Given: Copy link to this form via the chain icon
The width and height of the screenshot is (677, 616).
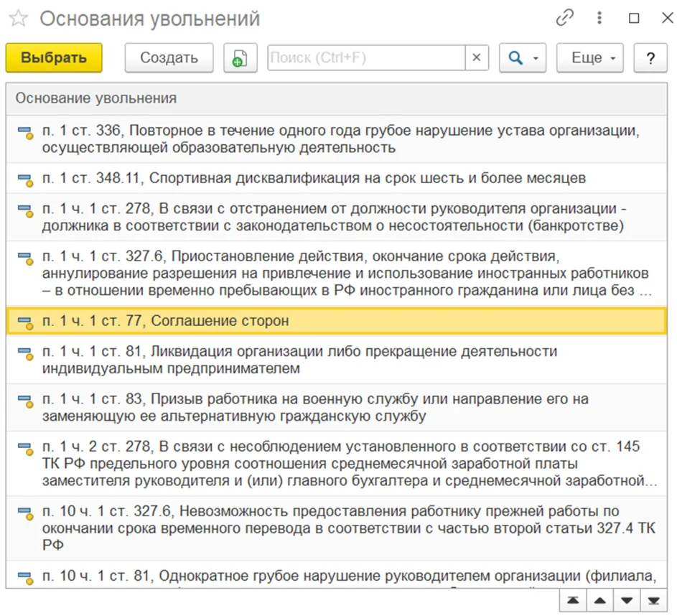Looking at the screenshot, I should point(565,18).
